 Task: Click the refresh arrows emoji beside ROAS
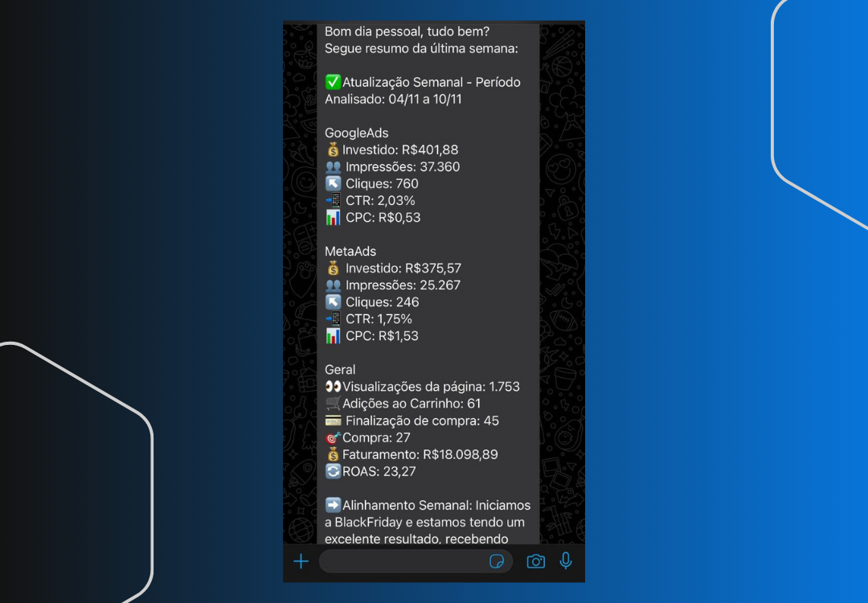(333, 471)
